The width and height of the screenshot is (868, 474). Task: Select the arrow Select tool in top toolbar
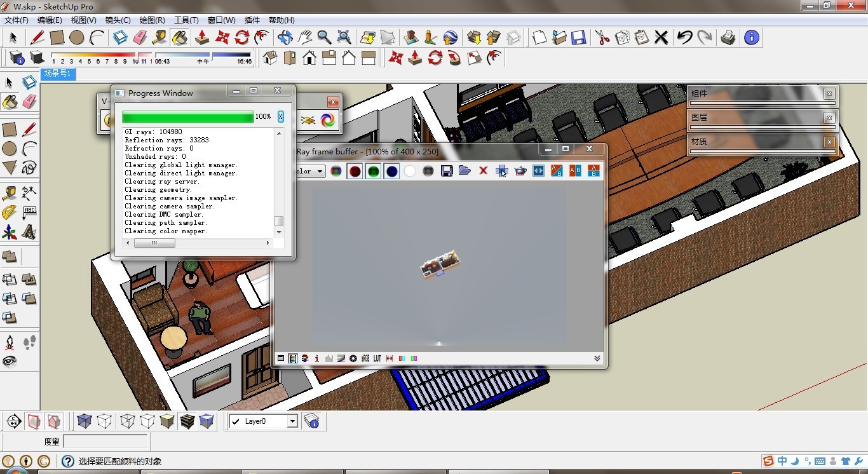(x=13, y=37)
